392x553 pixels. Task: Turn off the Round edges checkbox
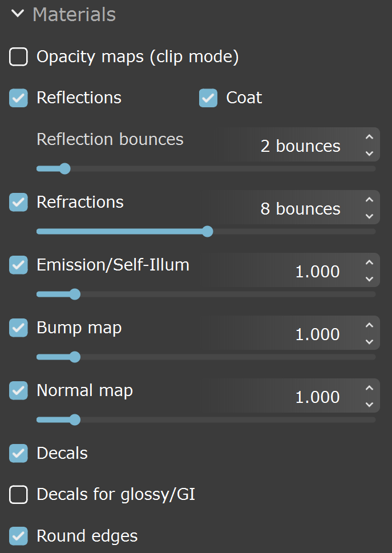click(x=18, y=536)
